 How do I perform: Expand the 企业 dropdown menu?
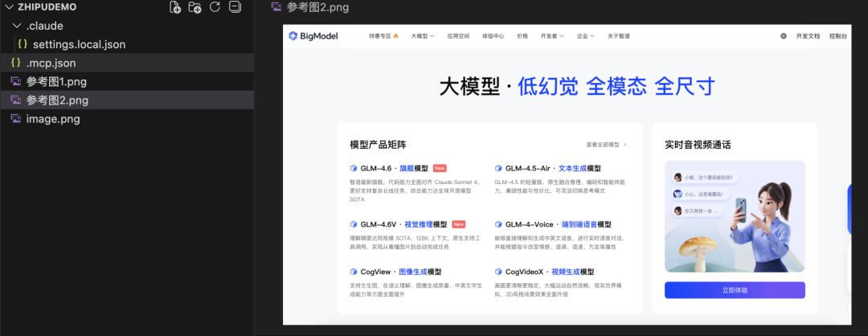pos(586,36)
